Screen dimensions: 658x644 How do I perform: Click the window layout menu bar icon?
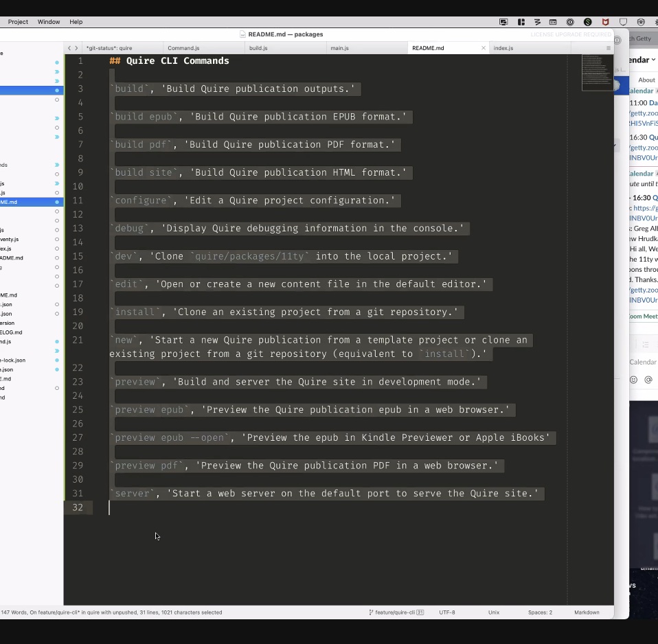click(x=553, y=22)
